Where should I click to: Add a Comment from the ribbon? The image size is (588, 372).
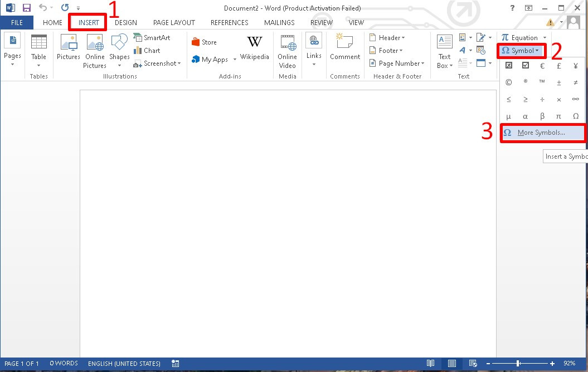[x=344, y=48]
